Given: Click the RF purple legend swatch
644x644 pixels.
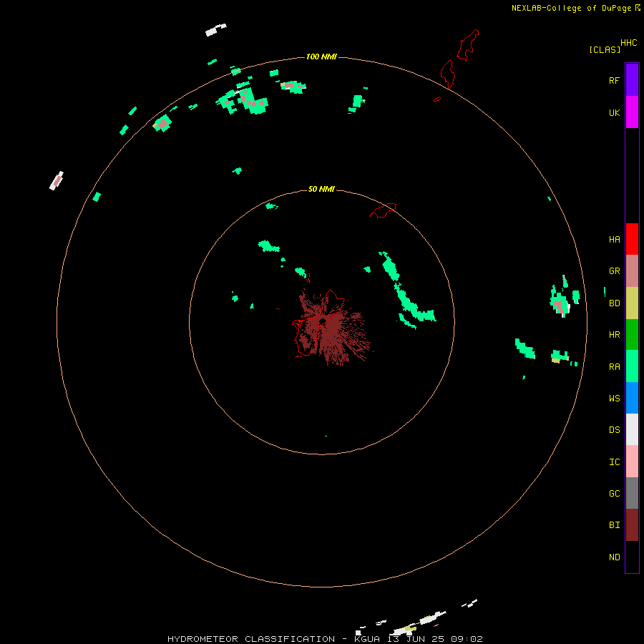Looking at the screenshot, I should (x=632, y=80).
